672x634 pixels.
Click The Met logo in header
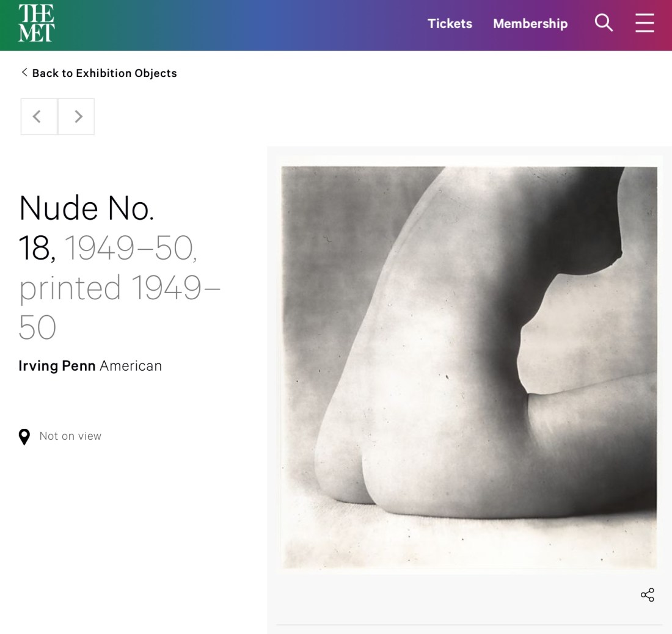(x=37, y=23)
